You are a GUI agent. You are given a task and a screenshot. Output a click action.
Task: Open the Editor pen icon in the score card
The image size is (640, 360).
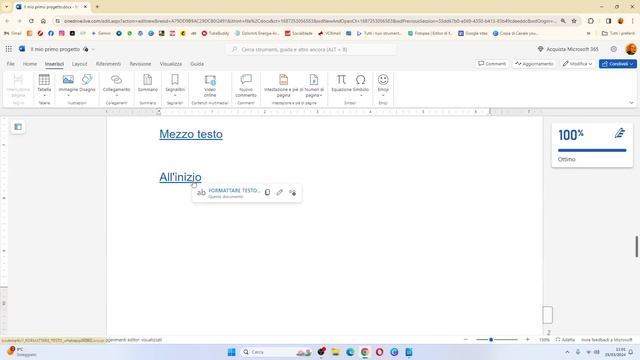point(620,133)
